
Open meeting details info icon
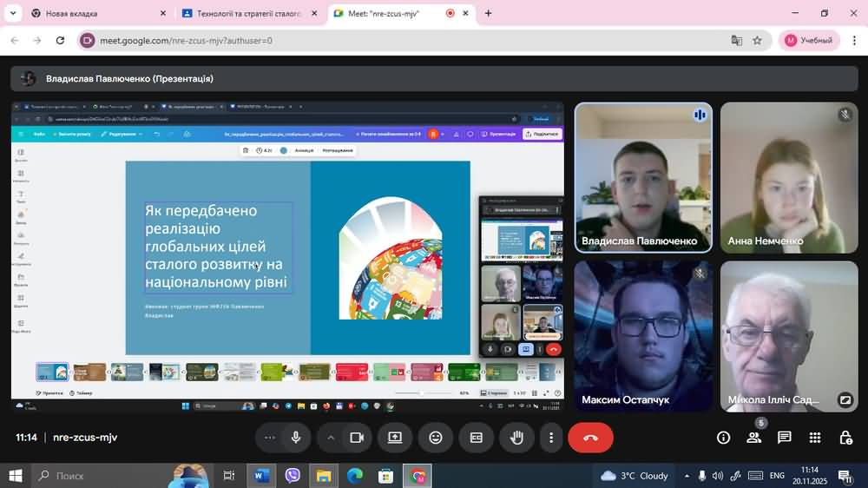pyautogui.click(x=723, y=438)
